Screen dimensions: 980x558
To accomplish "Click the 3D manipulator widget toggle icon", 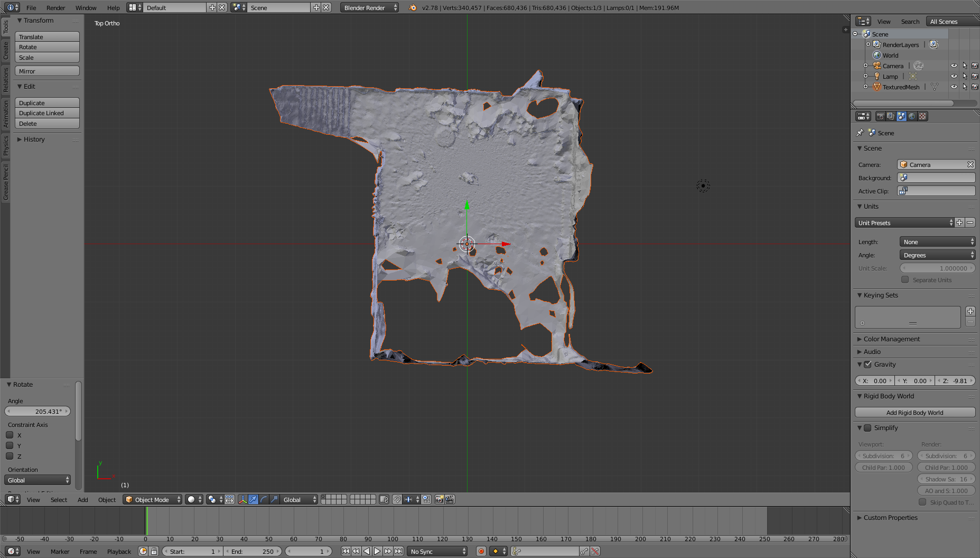I will 242,499.
